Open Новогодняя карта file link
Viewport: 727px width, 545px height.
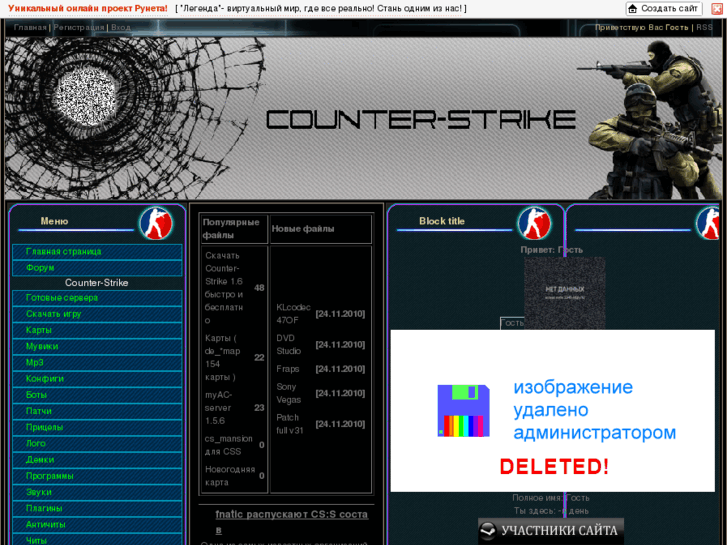click(x=230, y=476)
